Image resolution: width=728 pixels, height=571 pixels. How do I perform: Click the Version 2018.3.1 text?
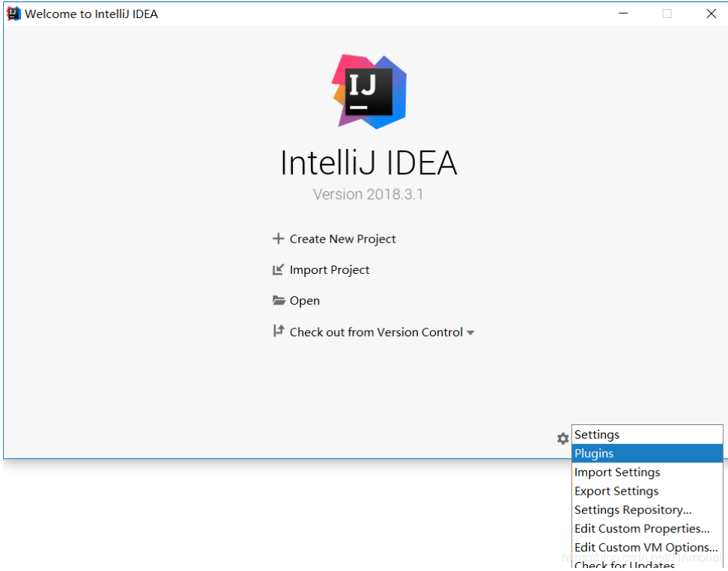[x=368, y=194]
